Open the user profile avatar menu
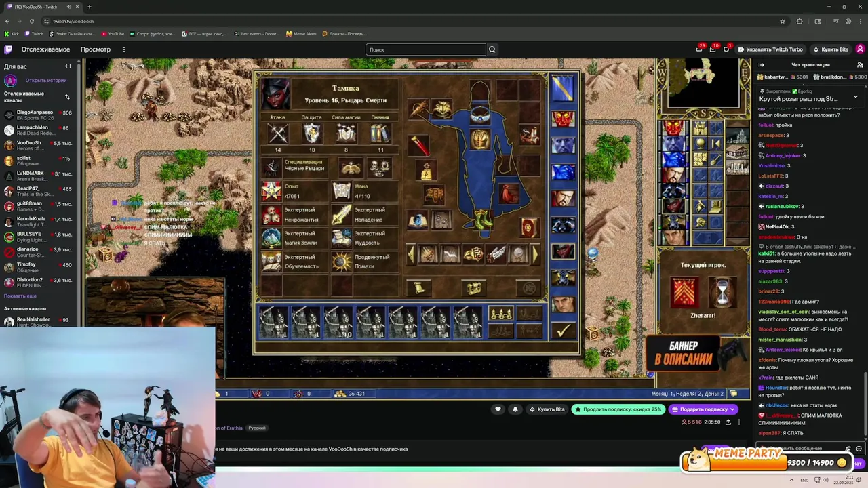 [x=860, y=49]
